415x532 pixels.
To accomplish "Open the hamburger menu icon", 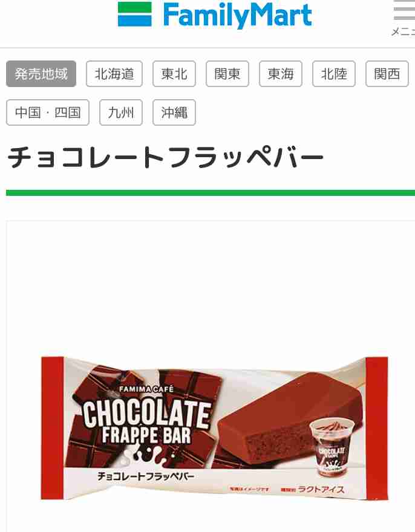I will pyautogui.click(x=405, y=10).
